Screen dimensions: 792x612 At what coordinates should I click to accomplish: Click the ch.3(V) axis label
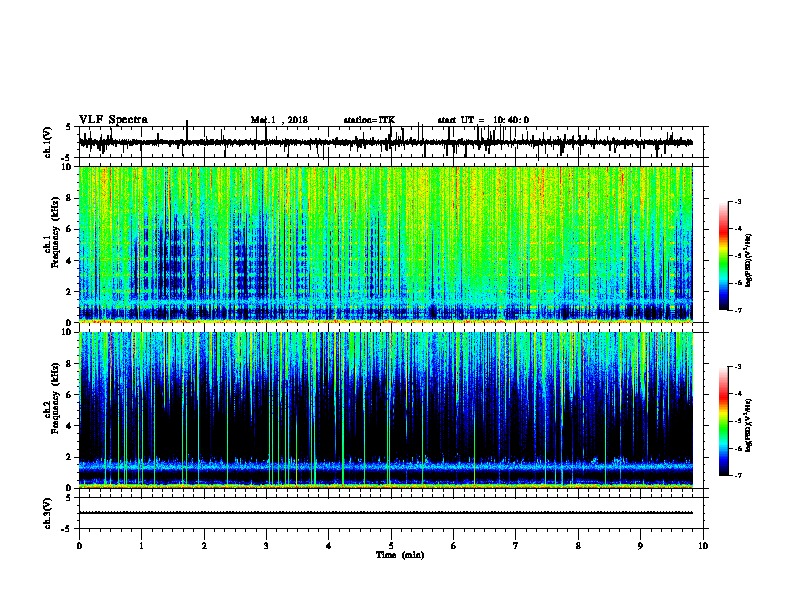click(47, 513)
